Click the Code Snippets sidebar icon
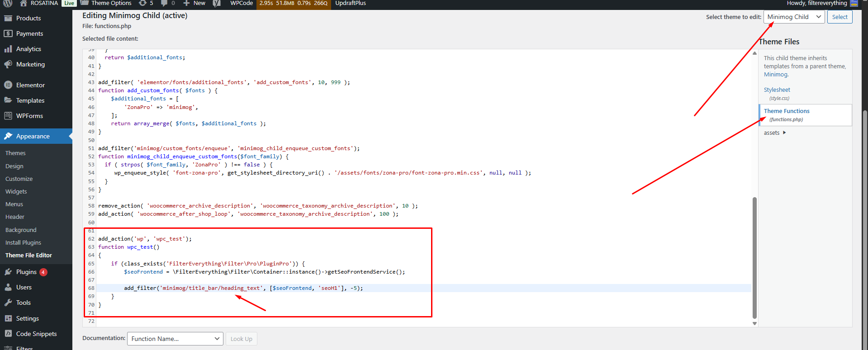Image resolution: width=868 pixels, height=350 pixels. [x=8, y=334]
